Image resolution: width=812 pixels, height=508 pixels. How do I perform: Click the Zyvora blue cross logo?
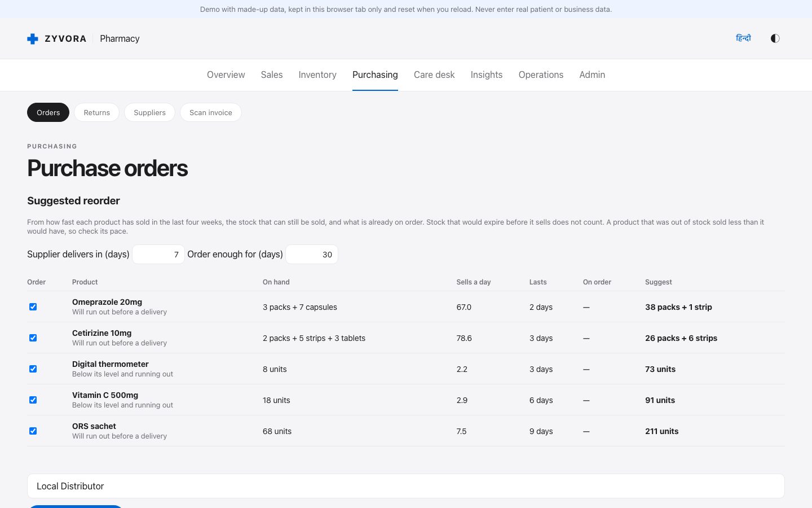pos(33,39)
